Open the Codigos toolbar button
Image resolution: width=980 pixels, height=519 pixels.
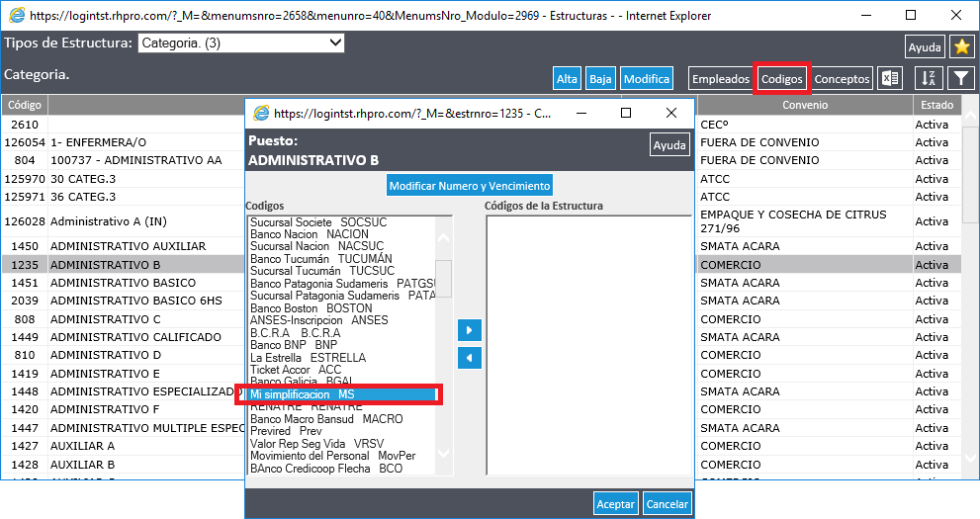781,79
